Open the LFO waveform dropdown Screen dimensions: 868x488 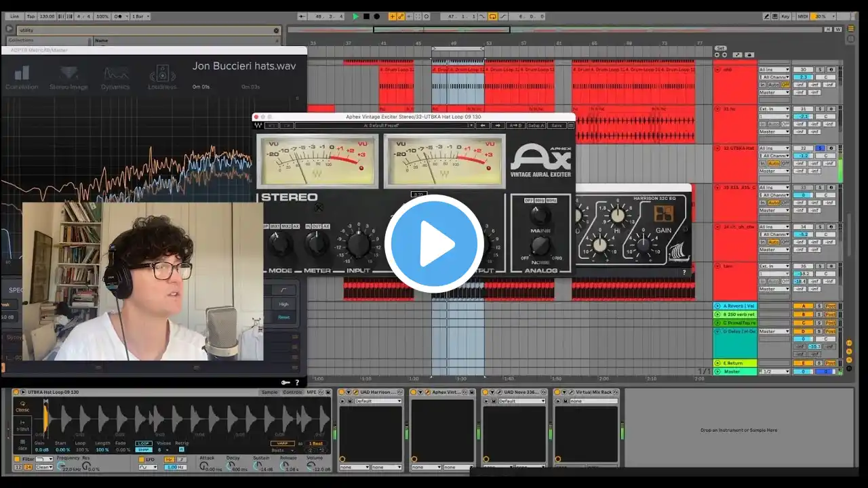point(148,467)
